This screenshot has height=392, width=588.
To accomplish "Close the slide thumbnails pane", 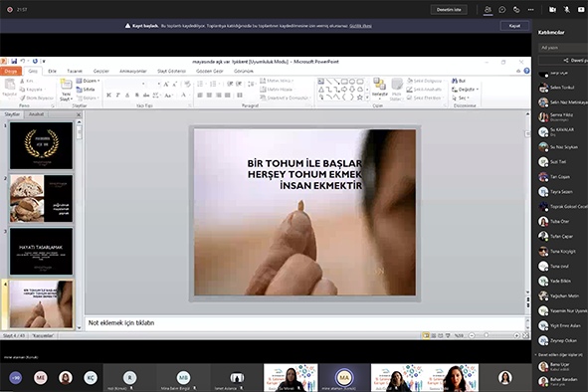I will pos(79,114).
